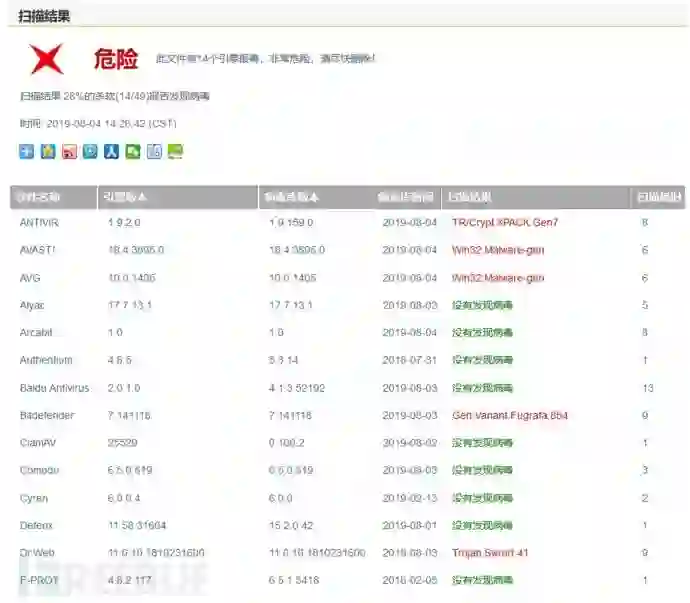Viewport: 690px width, 603px height.
Task: Click the ClamAV no-virus-found result
Action: coord(482,443)
